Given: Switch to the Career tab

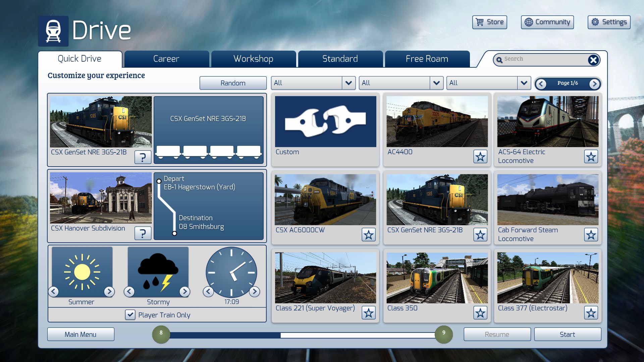Looking at the screenshot, I should click(x=166, y=59).
